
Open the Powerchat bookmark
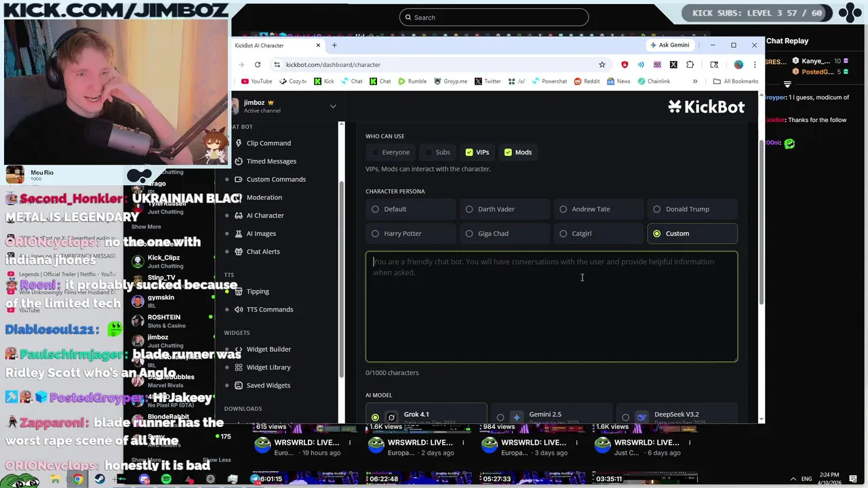549,81
